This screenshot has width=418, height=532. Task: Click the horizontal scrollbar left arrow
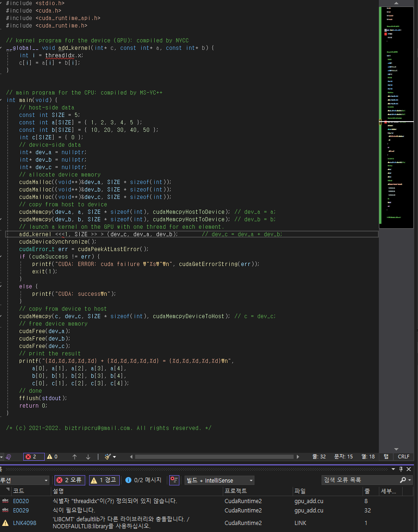click(x=131, y=457)
